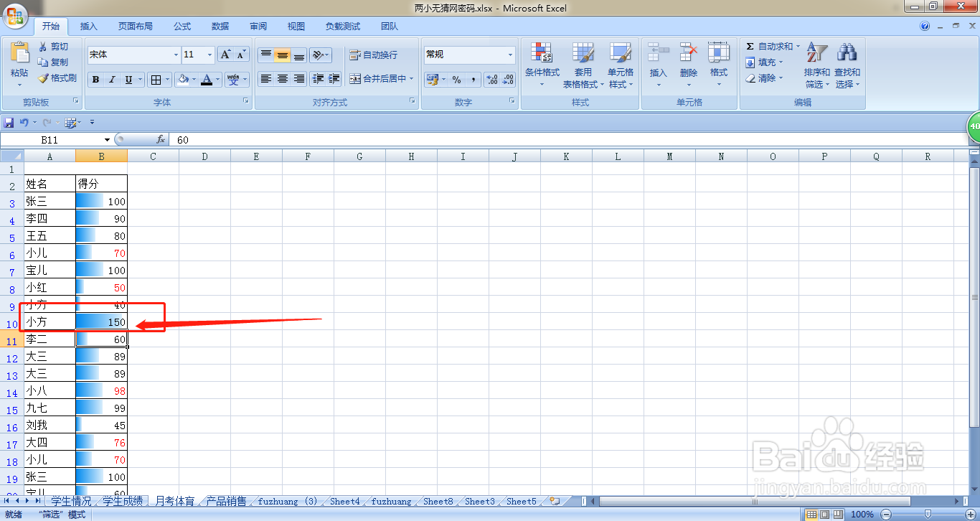980x521 pixels.
Task: Open Find & Select (查找和选择) binoculars
Action: tap(847, 65)
